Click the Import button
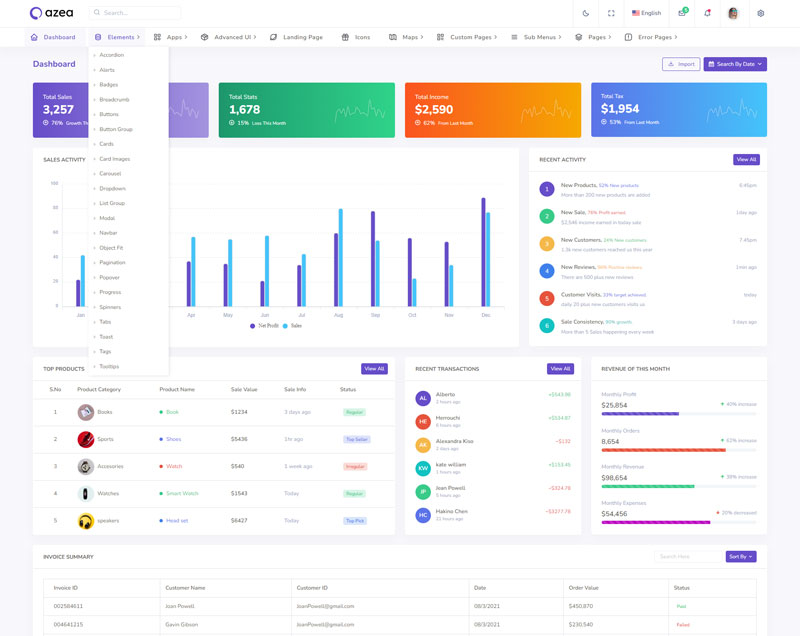This screenshot has height=636, width=800. pyautogui.click(x=681, y=64)
